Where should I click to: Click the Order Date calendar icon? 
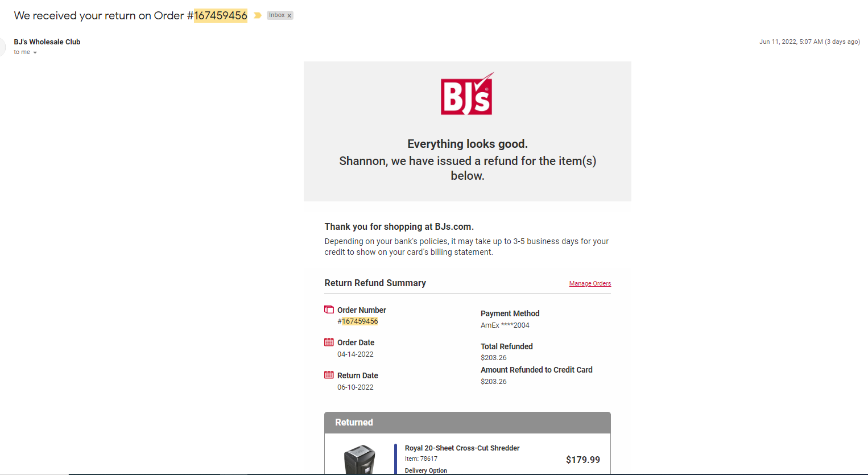click(x=329, y=342)
